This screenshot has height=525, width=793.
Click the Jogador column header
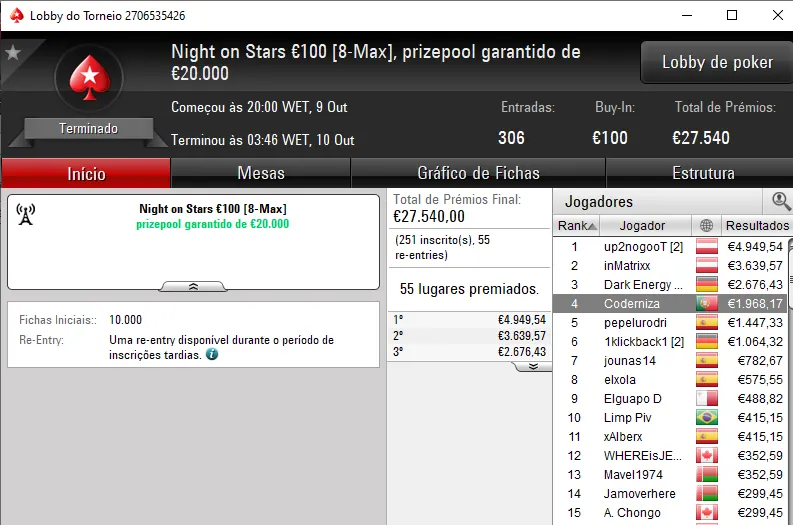(x=642, y=226)
